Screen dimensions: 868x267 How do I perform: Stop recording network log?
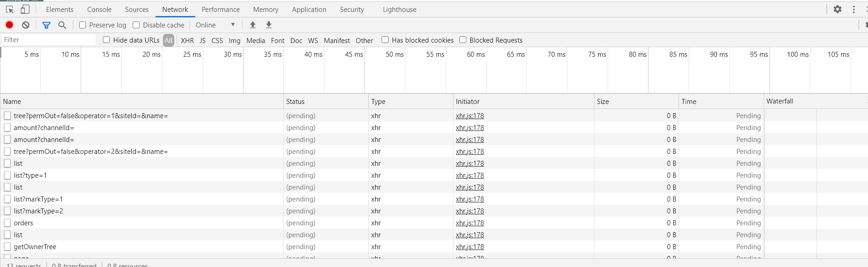tap(9, 25)
